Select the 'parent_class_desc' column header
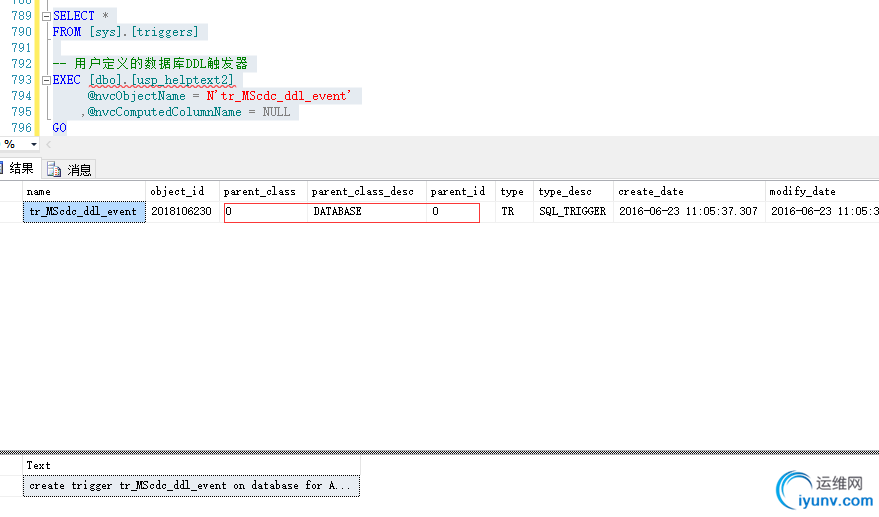Screen dimensions: 879x517 click(x=367, y=192)
